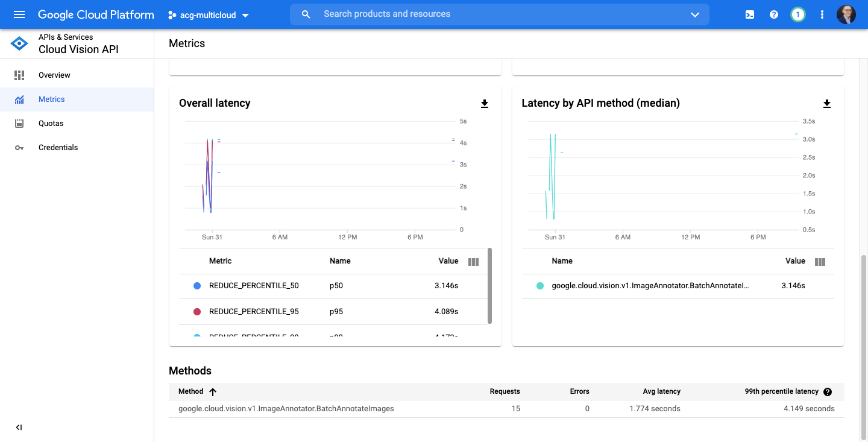This screenshot has width=868, height=442.
Task: Click the Requests column header
Action: 505,391
